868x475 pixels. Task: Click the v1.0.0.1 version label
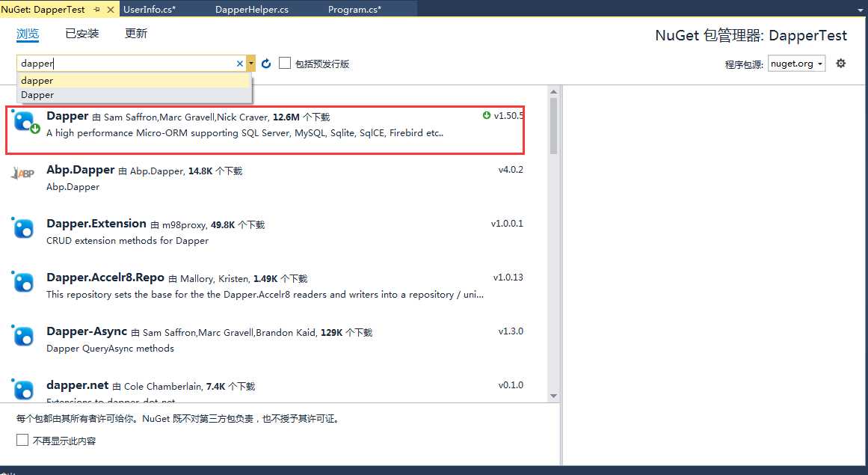pyautogui.click(x=507, y=224)
